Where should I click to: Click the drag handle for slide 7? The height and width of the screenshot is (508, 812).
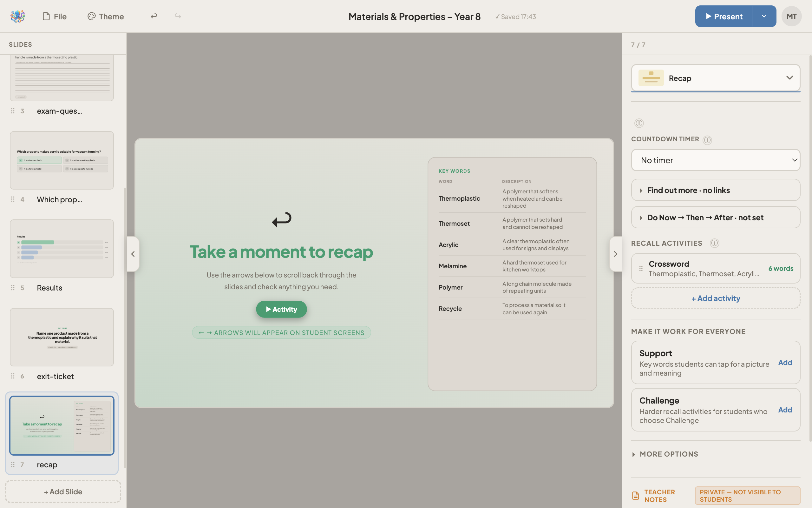[x=13, y=464]
